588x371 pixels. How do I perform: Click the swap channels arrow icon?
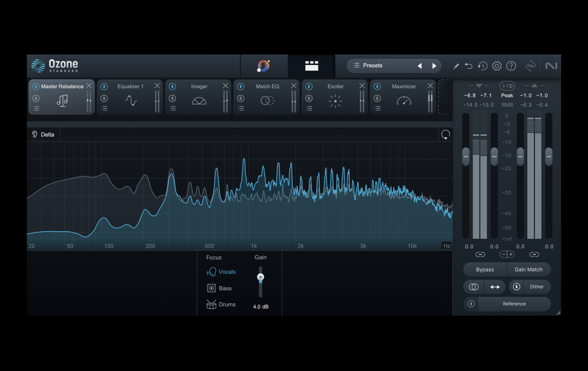click(x=495, y=287)
